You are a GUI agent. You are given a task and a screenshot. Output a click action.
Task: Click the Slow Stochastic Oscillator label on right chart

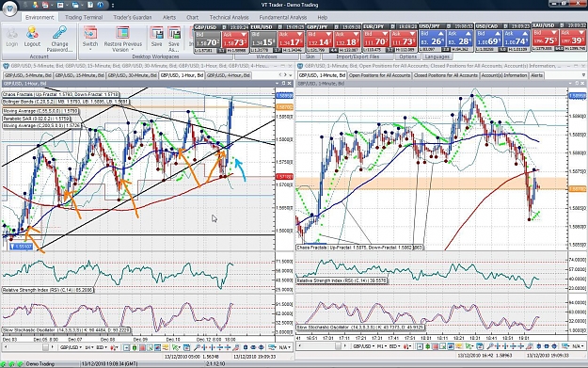click(x=360, y=328)
